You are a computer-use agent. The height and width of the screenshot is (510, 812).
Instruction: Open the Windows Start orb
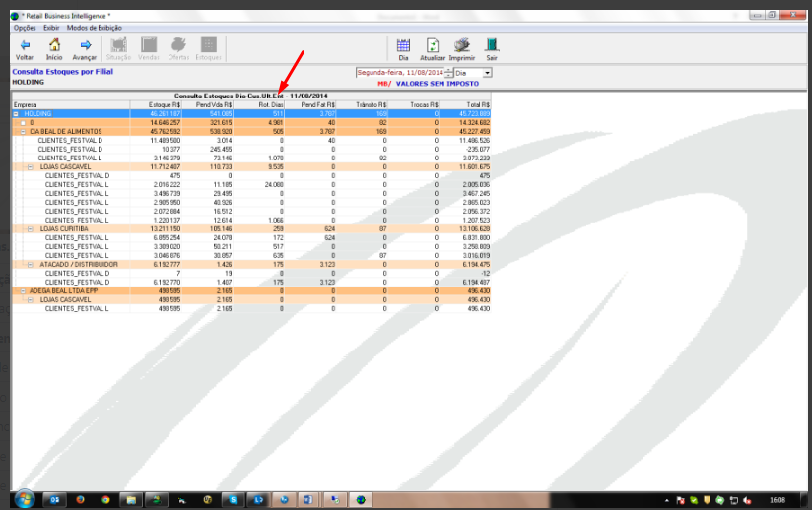pos(25,499)
